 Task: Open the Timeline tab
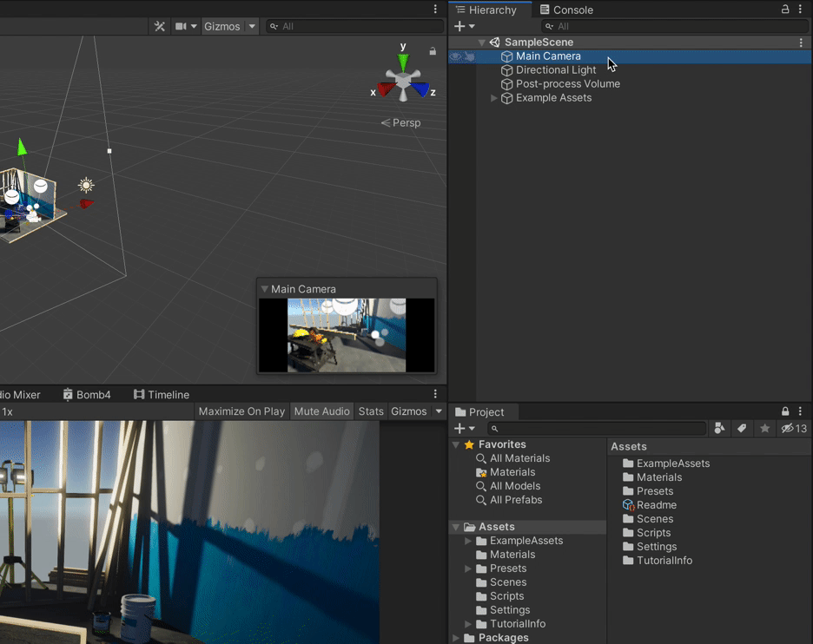pyautogui.click(x=161, y=394)
